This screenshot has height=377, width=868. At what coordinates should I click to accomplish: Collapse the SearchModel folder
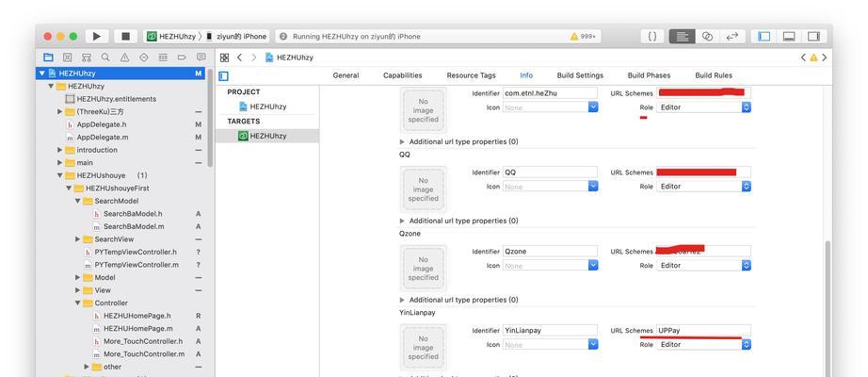pos(78,201)
